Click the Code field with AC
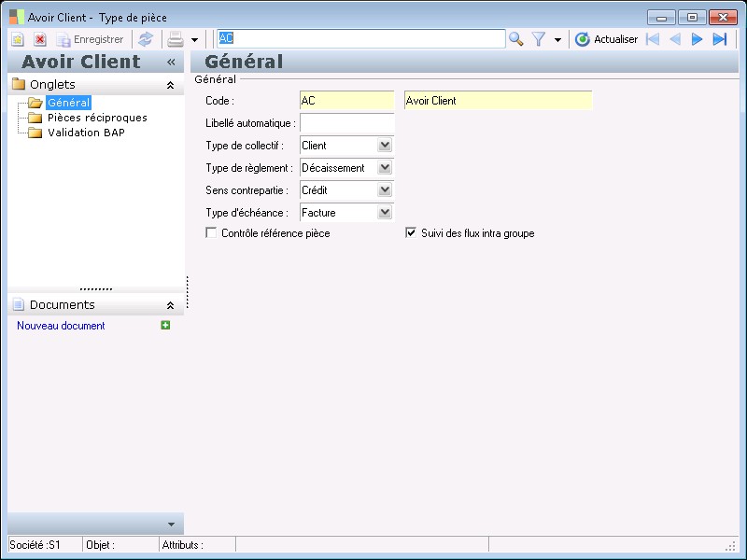Screen dimensions: 747x560 click(x=346, y=101)
